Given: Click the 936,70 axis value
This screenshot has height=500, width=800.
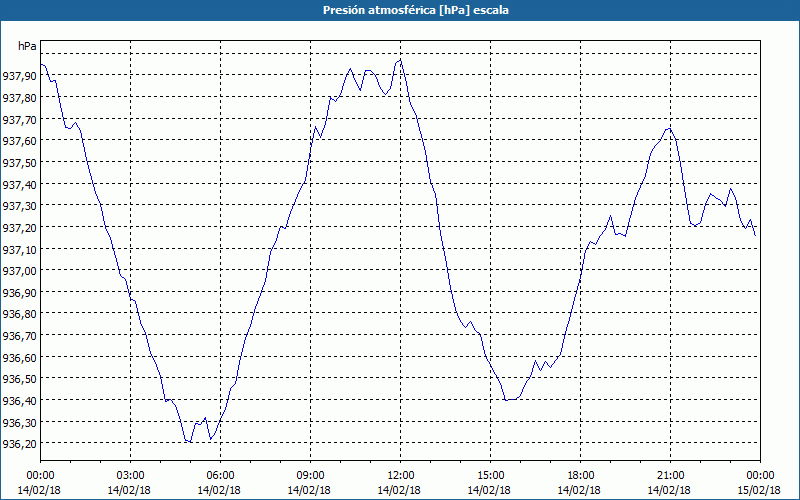Looking at the screenshot, I should pos(19,335).
